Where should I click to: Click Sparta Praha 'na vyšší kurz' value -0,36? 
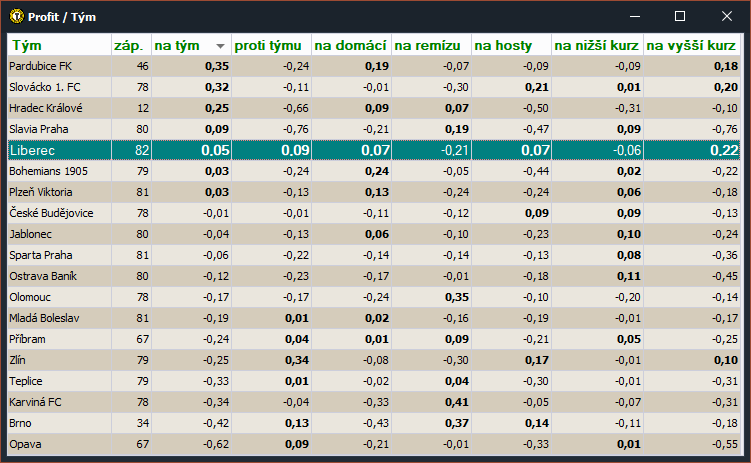click(725, 255)
